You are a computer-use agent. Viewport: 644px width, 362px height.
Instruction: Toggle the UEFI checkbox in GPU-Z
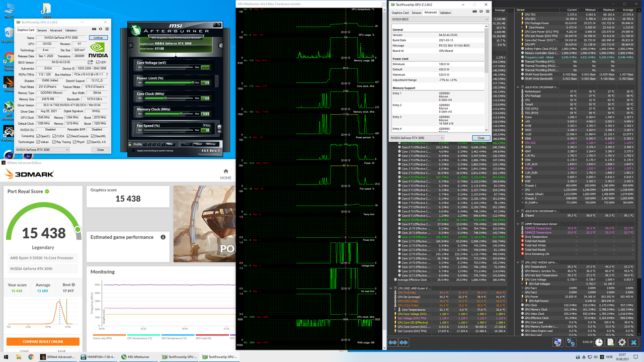[x=98, y=62]
